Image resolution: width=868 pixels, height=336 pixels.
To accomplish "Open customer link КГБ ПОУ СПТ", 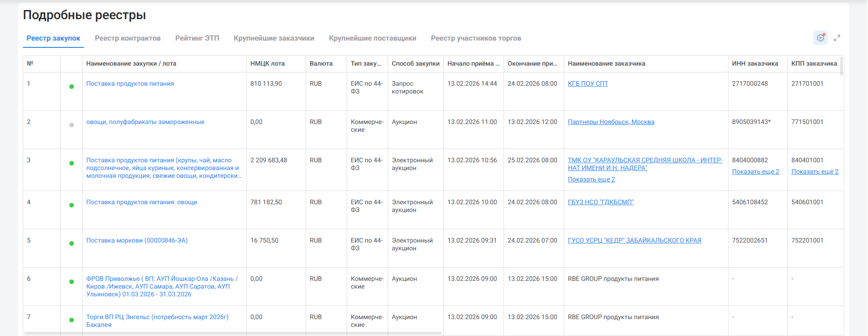I will 587,84.
